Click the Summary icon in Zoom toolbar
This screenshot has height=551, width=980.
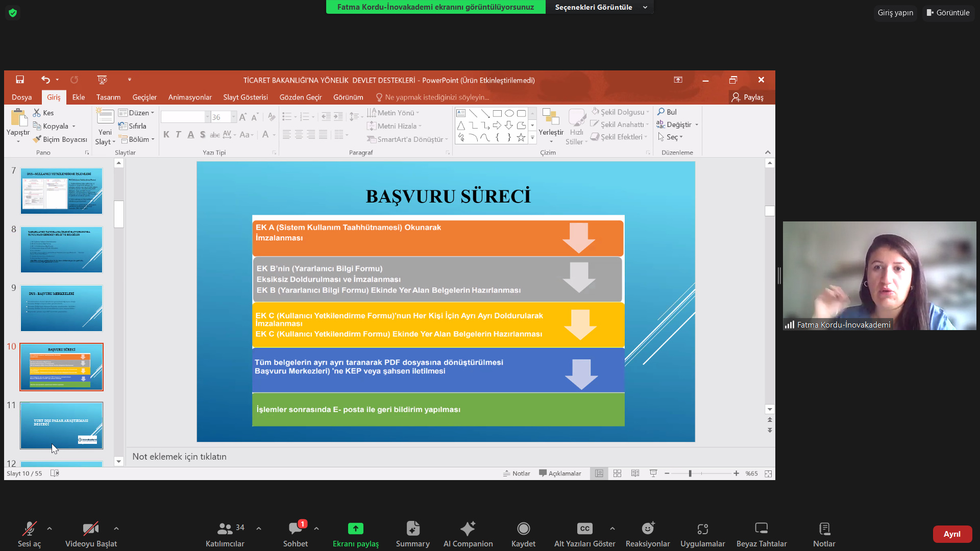click(x=412, y=529)
